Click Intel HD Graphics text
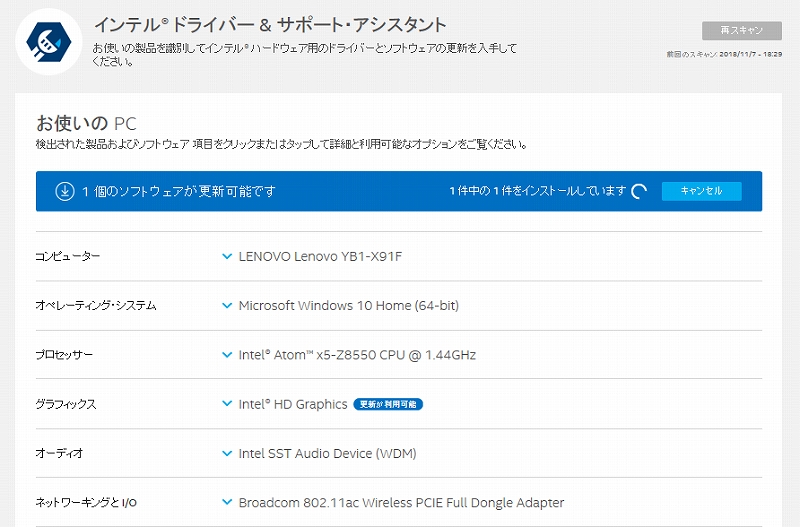800x527 pixels. tap(293, 404)
